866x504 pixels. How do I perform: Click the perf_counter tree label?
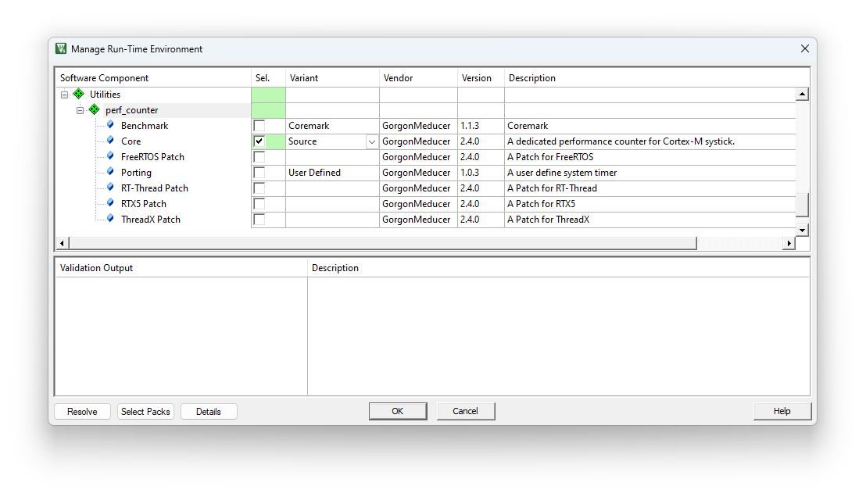(x=131, y=110)
